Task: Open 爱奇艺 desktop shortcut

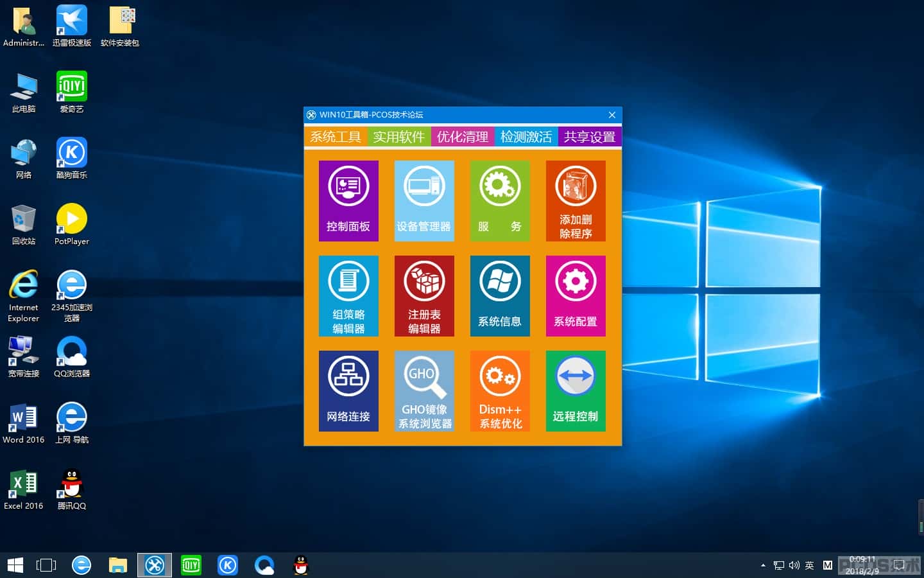Action: click(72, 92)
